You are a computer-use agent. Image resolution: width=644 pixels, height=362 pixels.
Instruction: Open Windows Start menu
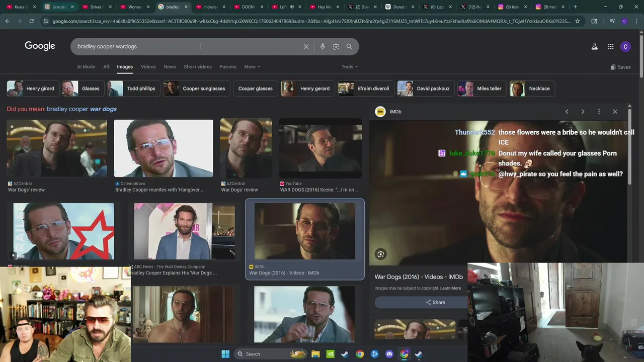(x=225, y=354)
